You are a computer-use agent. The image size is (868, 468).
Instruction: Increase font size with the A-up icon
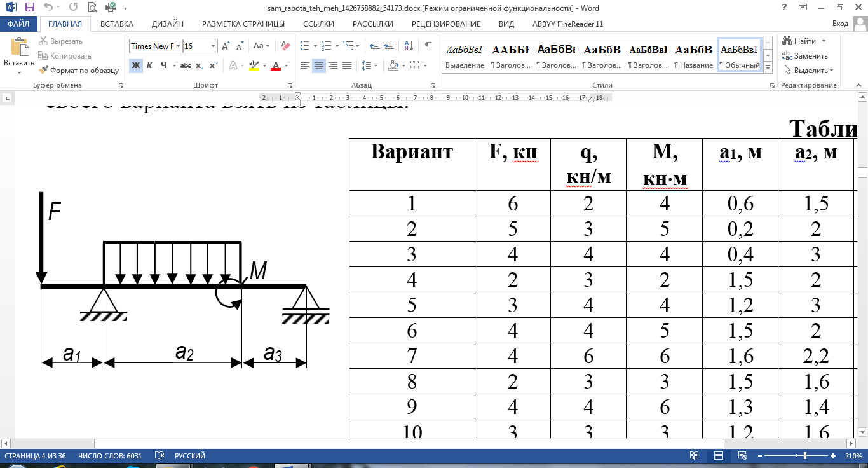226,46
